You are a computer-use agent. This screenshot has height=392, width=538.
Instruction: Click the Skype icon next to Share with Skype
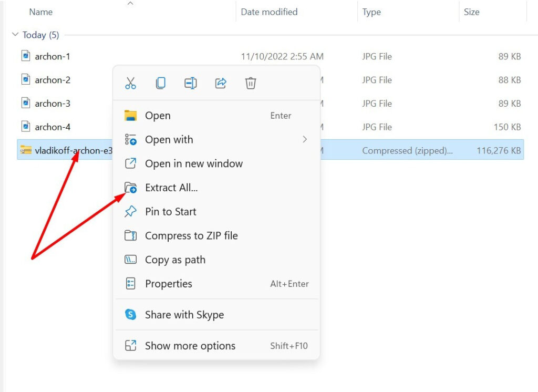131,314
